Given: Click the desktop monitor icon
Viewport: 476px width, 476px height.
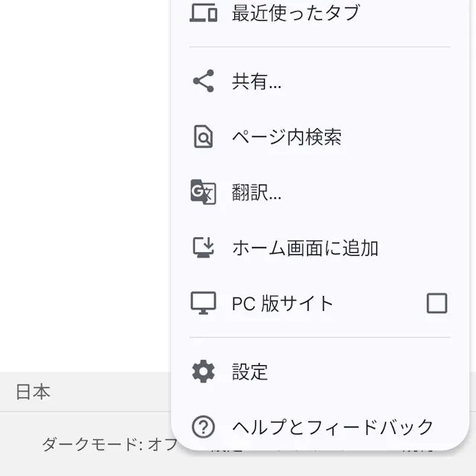Looking at the screenshot, I should coord(203,303).
